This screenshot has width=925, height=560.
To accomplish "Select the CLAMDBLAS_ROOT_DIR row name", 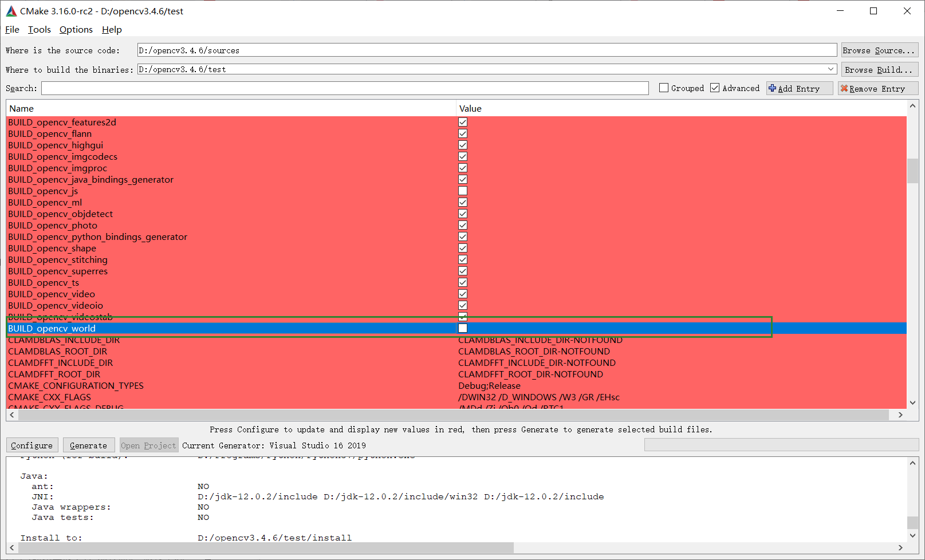I will [x=57, y=351].
